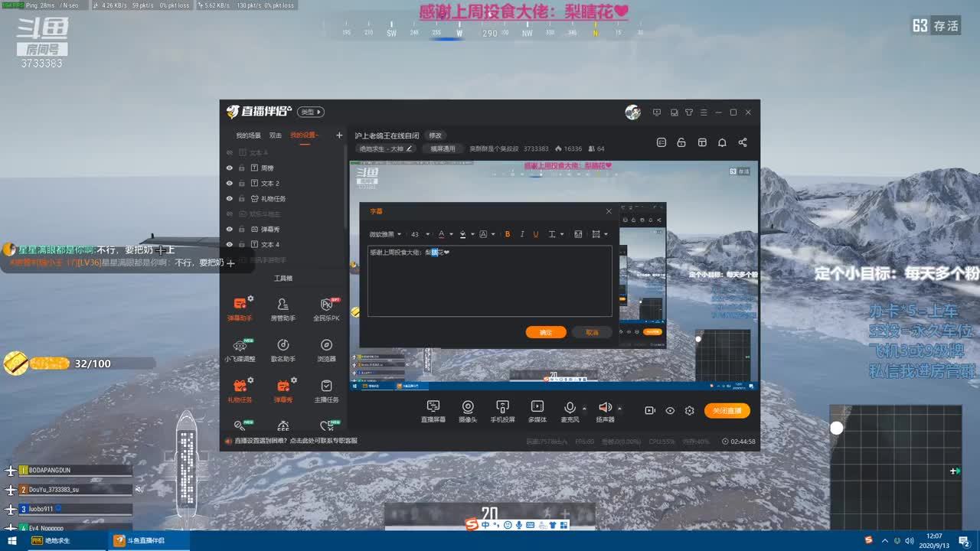Switch to the 我的场景 tab
The image size is (980, 551).
click(x=248, y=135)
